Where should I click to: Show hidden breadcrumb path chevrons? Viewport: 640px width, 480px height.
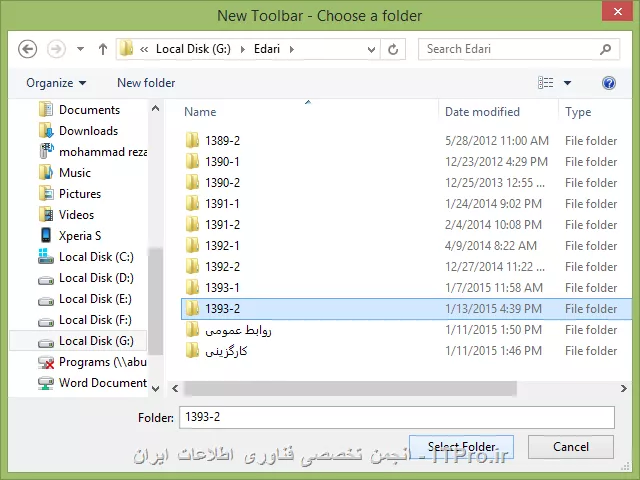(x=144, y=49)
